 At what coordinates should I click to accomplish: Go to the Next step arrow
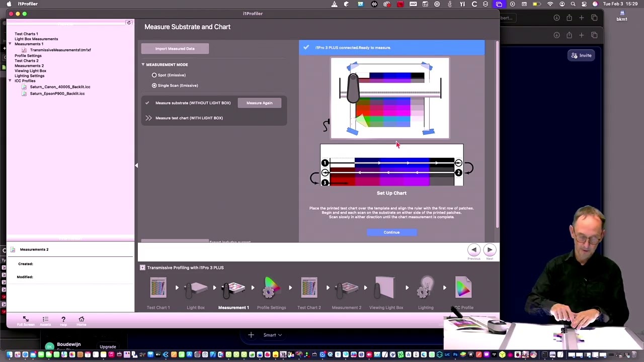[490, 250]
